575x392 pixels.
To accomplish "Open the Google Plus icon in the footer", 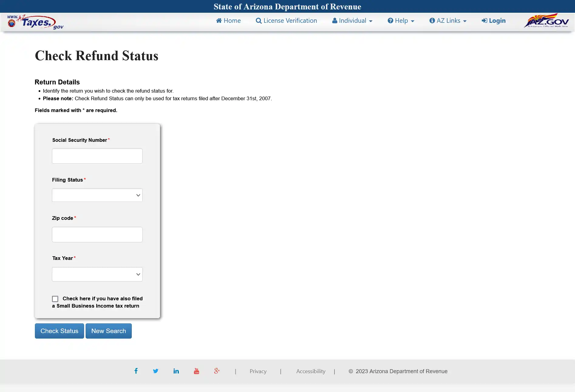I will click(217, 371).
